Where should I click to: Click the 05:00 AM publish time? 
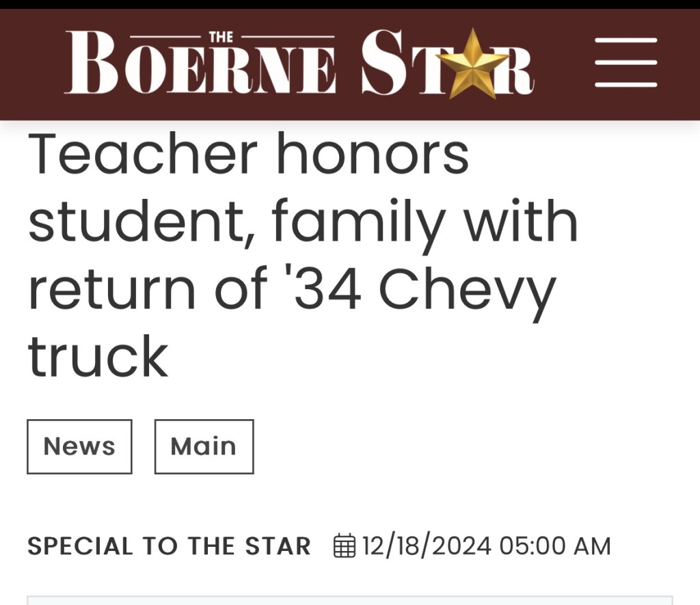555,546
